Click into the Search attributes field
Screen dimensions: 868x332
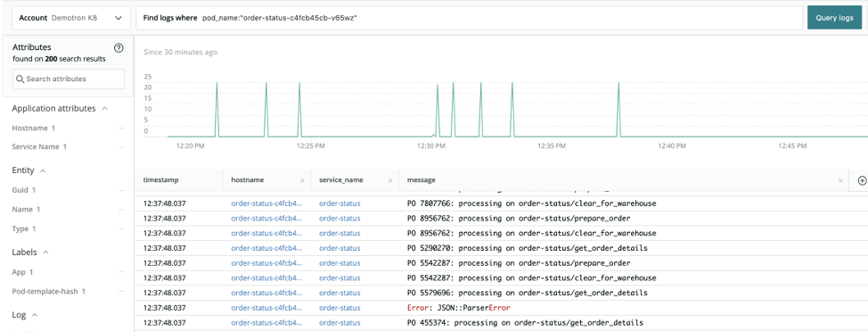tap(69, 79)
